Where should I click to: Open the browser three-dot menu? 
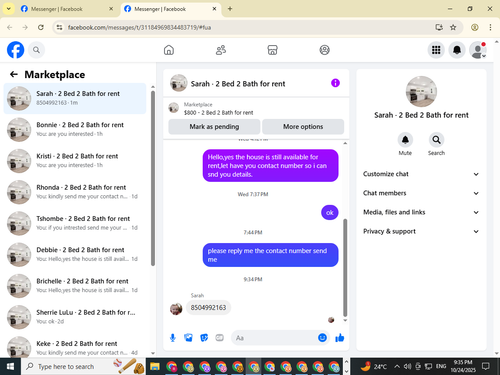(490, 27)
